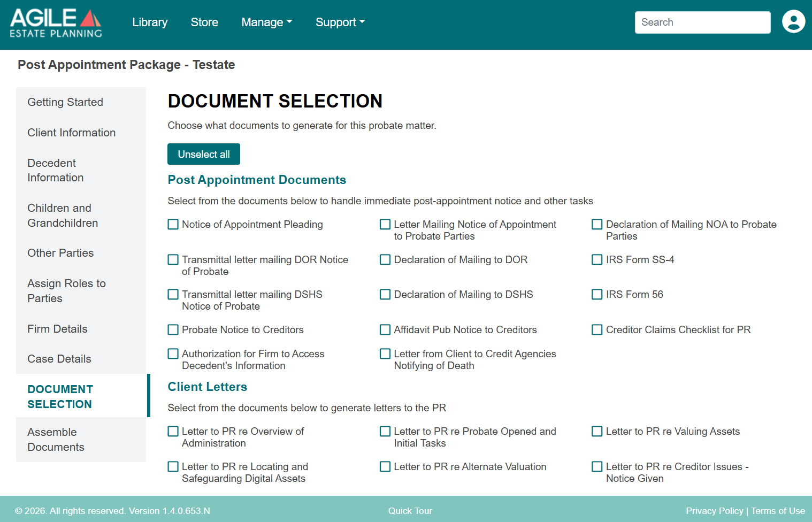Tick Letter from Client to Credit Agencies

tap(385, 354)
